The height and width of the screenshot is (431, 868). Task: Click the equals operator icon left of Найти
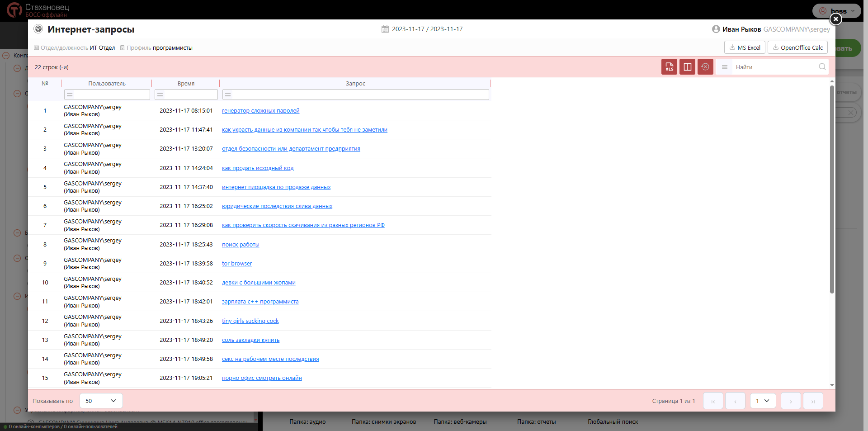tap(724, 67)
